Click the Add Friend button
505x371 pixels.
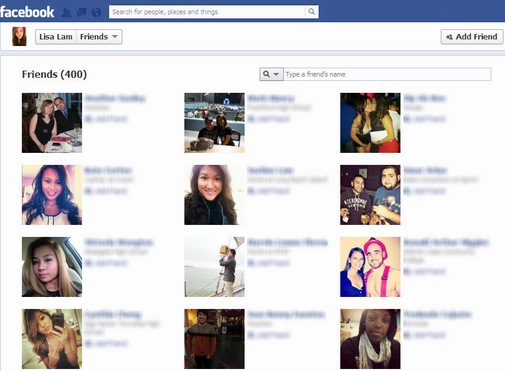pyautogui.click(x=472, y=37)
